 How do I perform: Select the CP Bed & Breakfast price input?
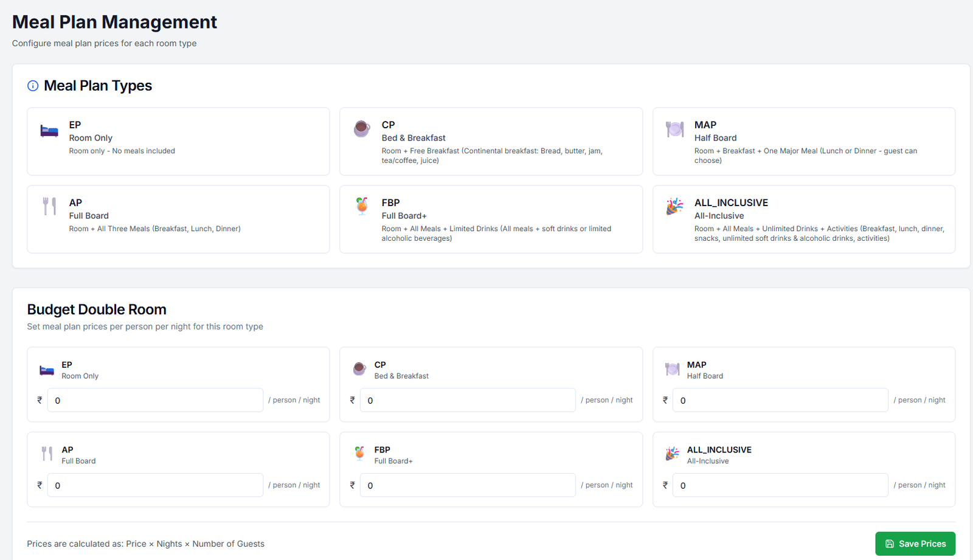(468, 400)
